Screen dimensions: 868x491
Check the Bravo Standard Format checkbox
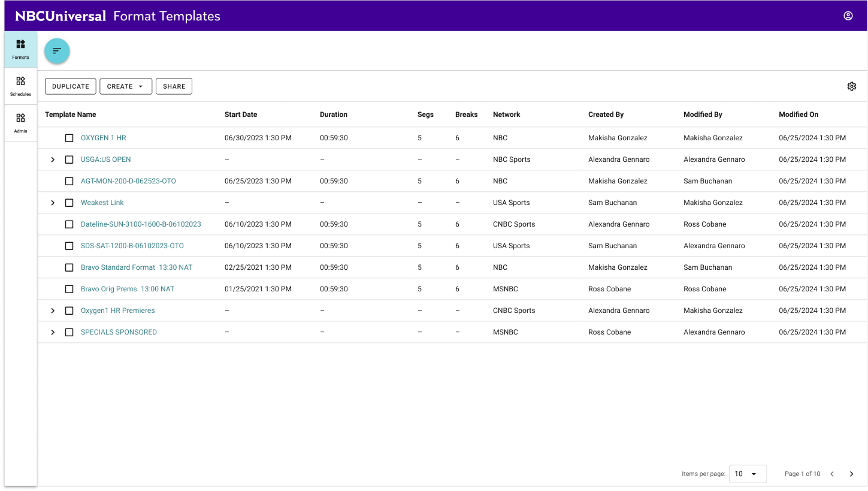69,267
